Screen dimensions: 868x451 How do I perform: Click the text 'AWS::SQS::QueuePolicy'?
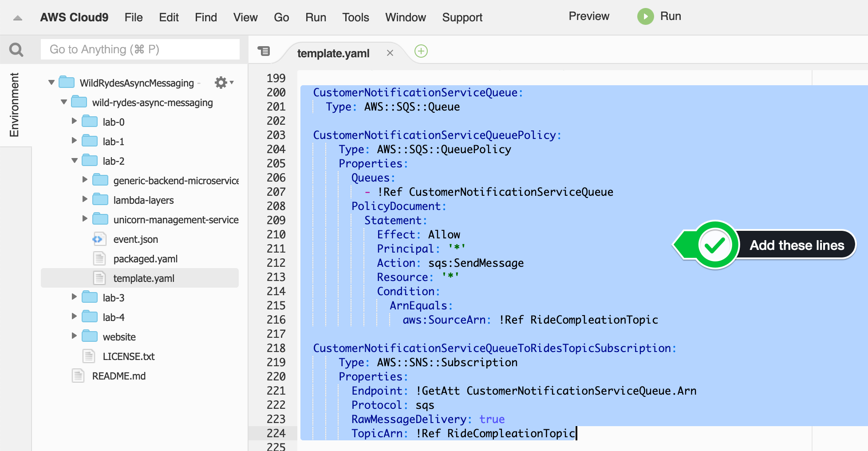tap(444, 149)
